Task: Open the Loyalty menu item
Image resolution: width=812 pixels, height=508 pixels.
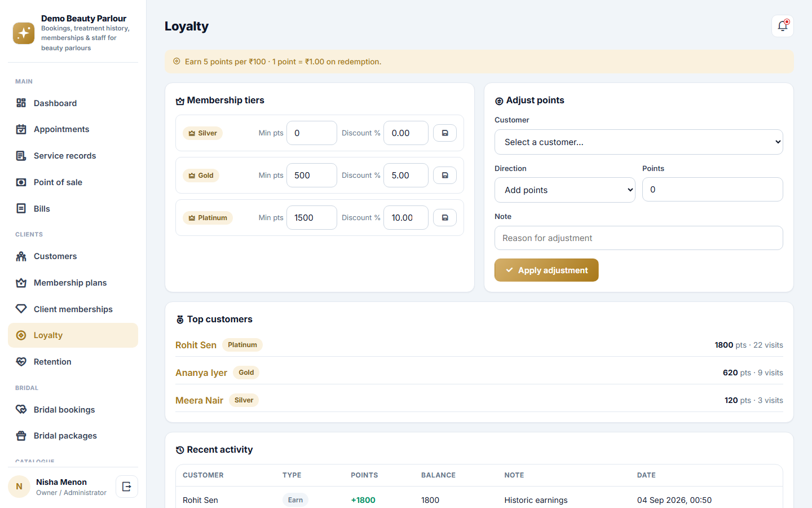Action: point(73,335)
